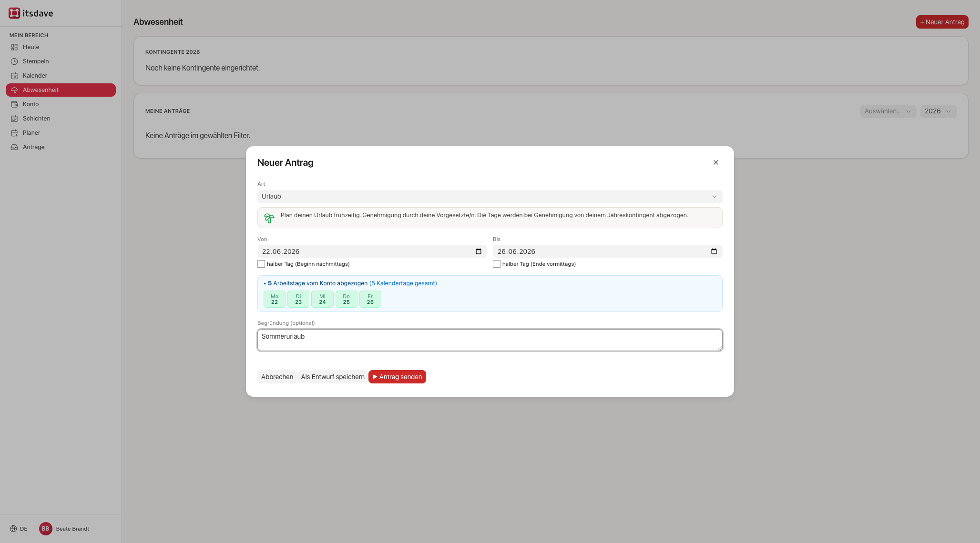
Task: Select the Schichten calendar icon
Action: (x=14, y=119)
